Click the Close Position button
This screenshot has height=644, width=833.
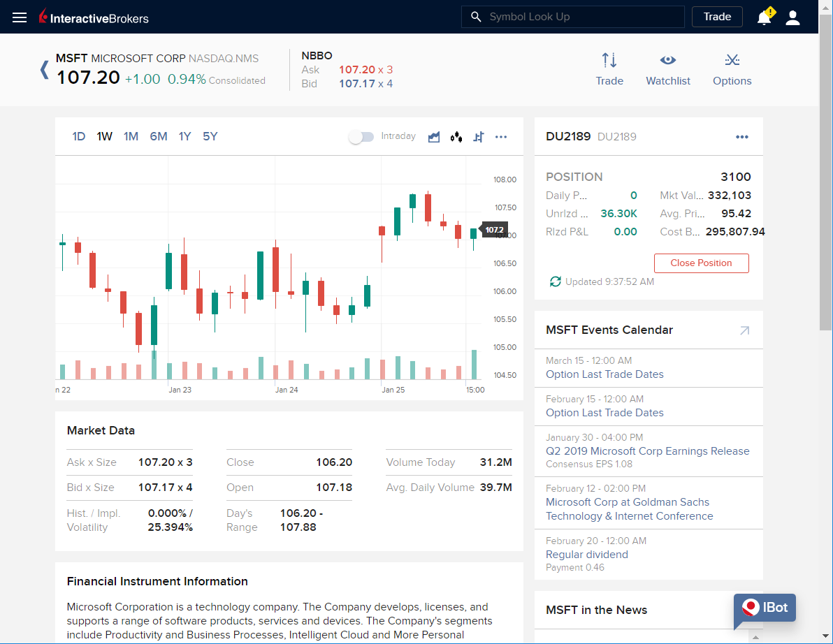tap(701, 263)
